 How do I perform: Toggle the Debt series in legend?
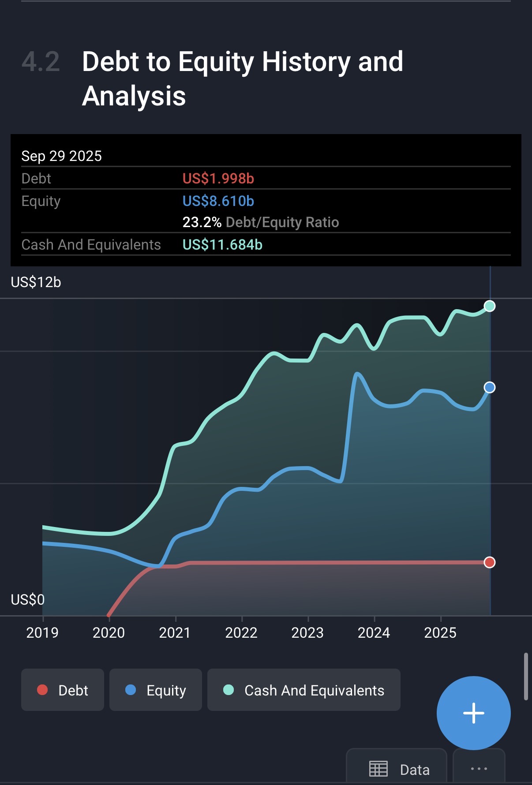[63, 690]
